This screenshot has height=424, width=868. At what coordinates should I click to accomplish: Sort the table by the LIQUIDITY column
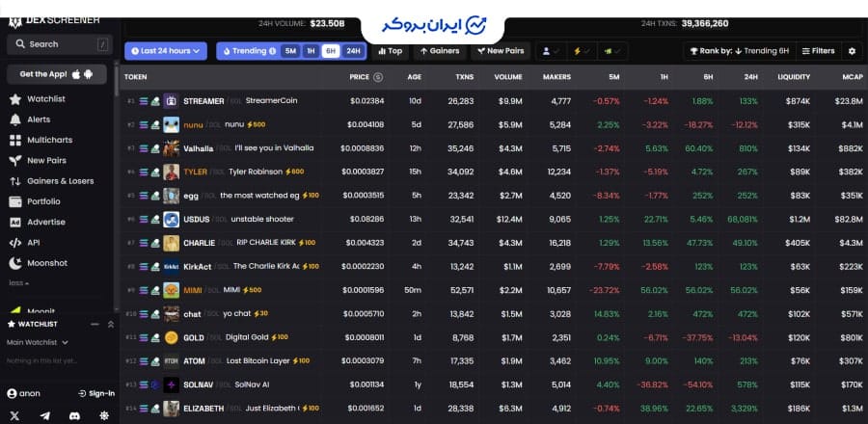coord(793,77)
